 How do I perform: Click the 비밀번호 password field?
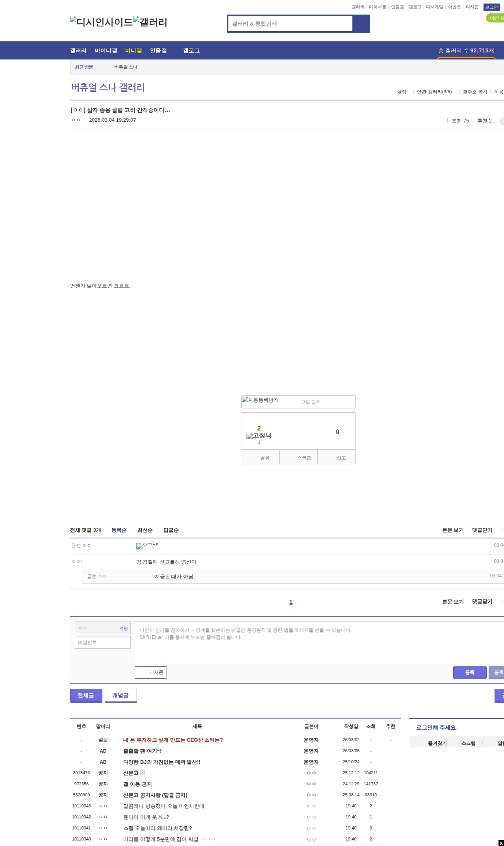tap(103, 642)
